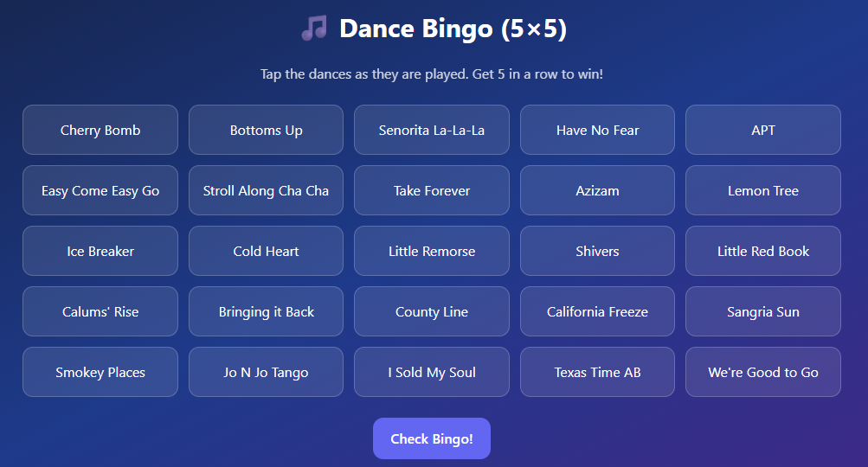868x467 pixels.
Task: Click the music note icon in title
Action: pos(313,29)
